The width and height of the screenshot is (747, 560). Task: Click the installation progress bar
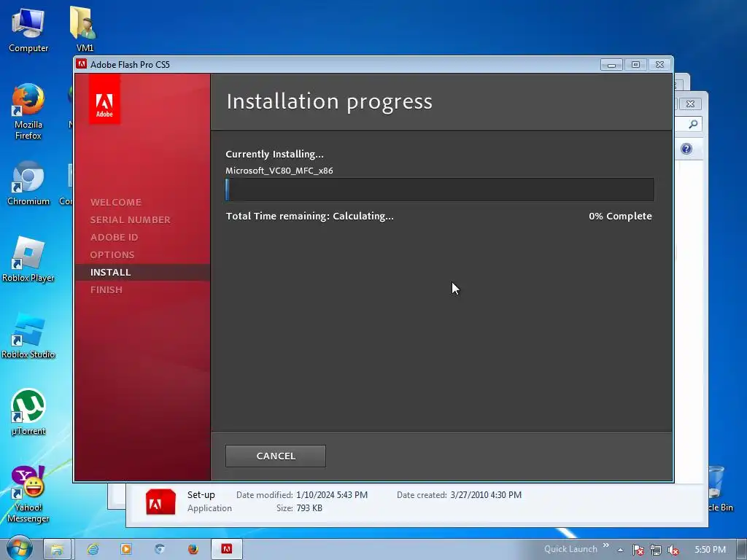pyautogui.click(x=440, y=190)
